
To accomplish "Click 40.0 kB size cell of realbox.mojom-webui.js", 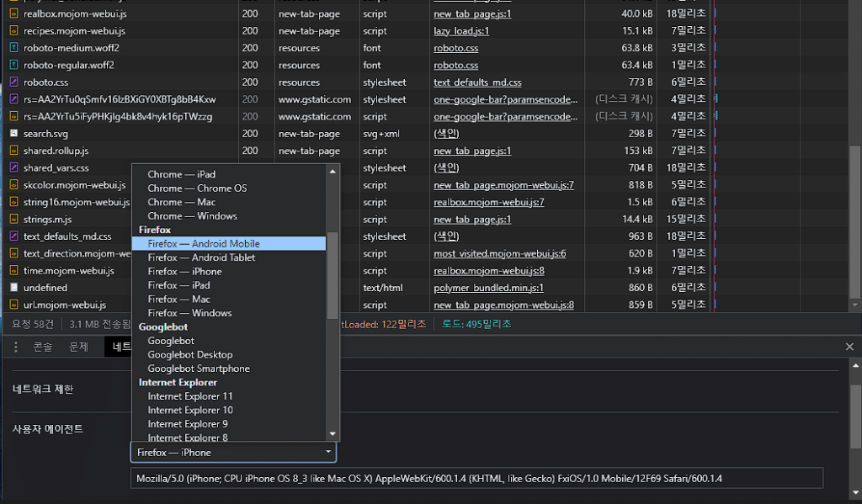I will [x=636, y=13].
